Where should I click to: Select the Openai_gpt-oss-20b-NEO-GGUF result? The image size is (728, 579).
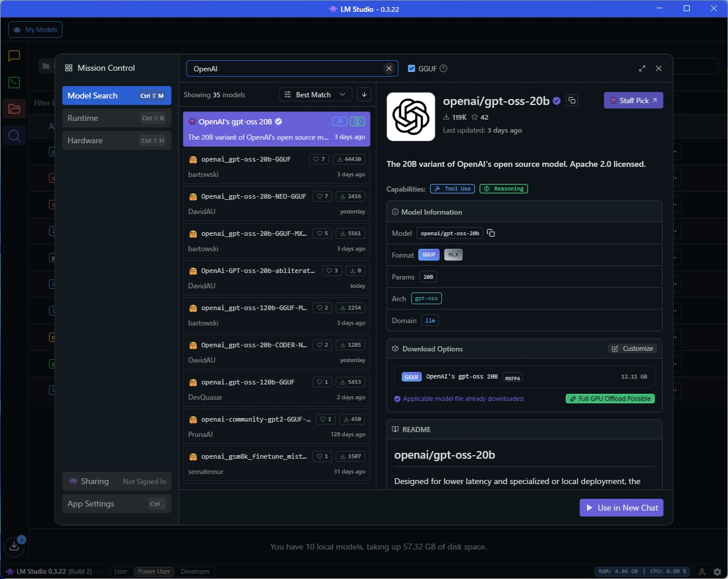click(x=277, y=203)
